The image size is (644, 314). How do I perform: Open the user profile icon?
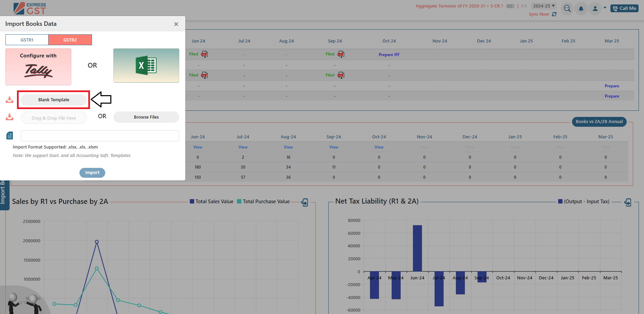[595, 8]
